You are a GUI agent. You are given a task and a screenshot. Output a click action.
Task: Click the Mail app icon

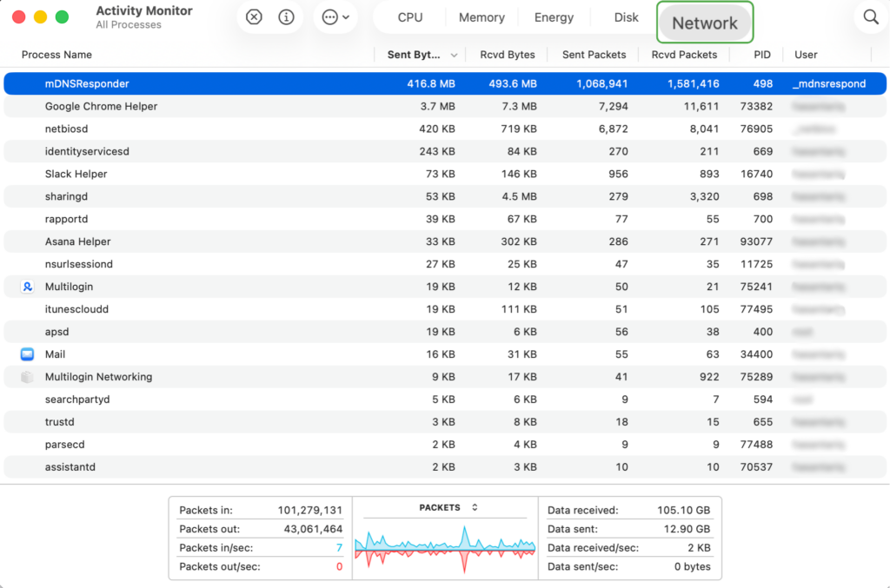tap(27, 354)
